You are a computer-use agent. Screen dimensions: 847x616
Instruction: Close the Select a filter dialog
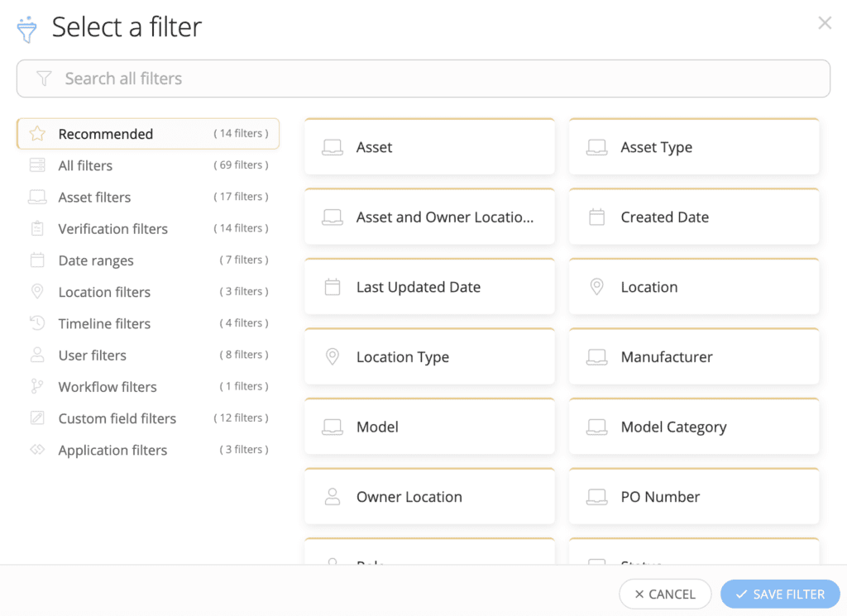pyautogui.click(x=825, y=22)
